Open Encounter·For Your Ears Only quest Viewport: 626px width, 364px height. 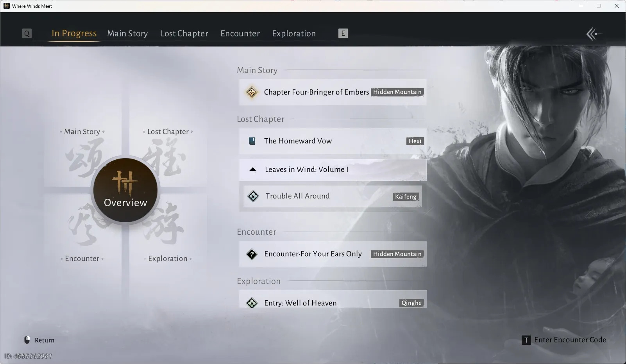coord(333,254)
